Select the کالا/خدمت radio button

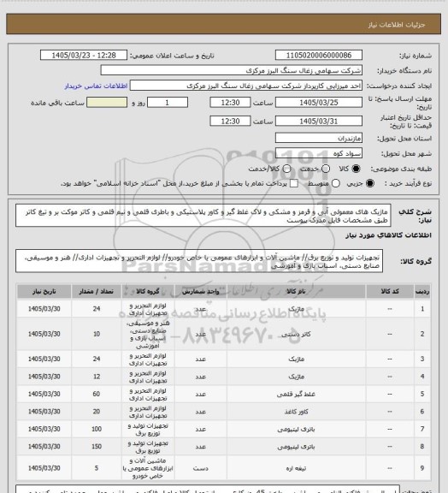coord(286,169)
